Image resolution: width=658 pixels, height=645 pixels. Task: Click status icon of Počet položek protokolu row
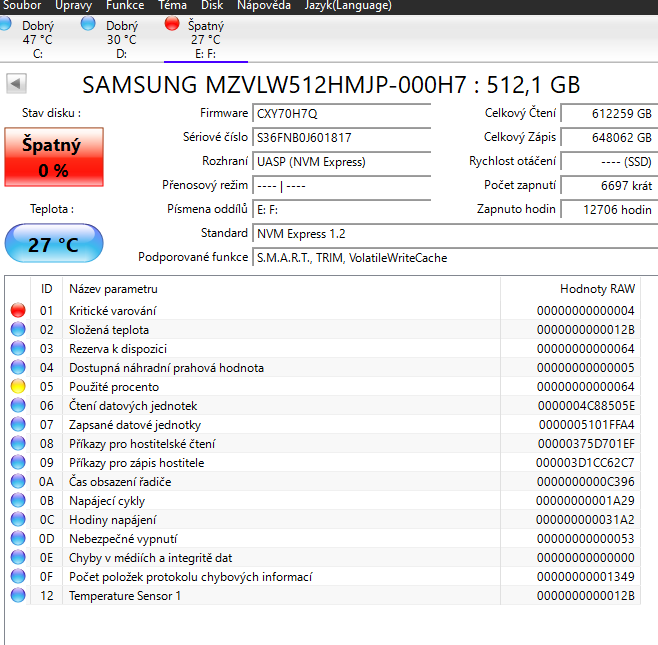[x=18, y=576]
